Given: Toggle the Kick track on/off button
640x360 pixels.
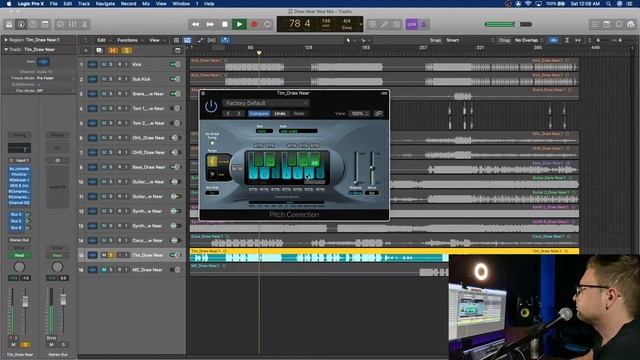Looking at the screenshot, I should [x=176, y=64].
